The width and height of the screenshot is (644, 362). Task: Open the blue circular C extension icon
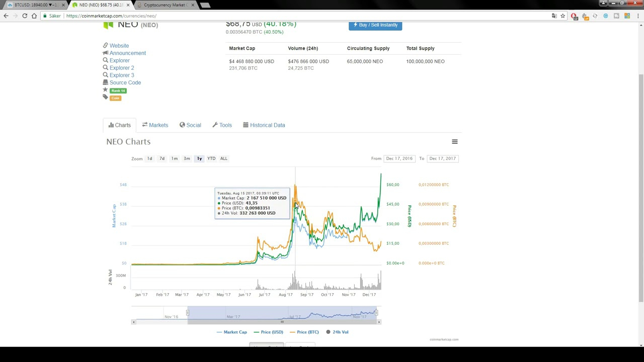(606, 16)
